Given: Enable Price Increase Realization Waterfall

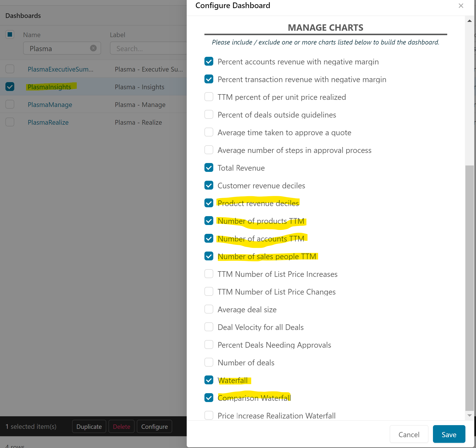Looking at the screenshot, I should [209, 415].
